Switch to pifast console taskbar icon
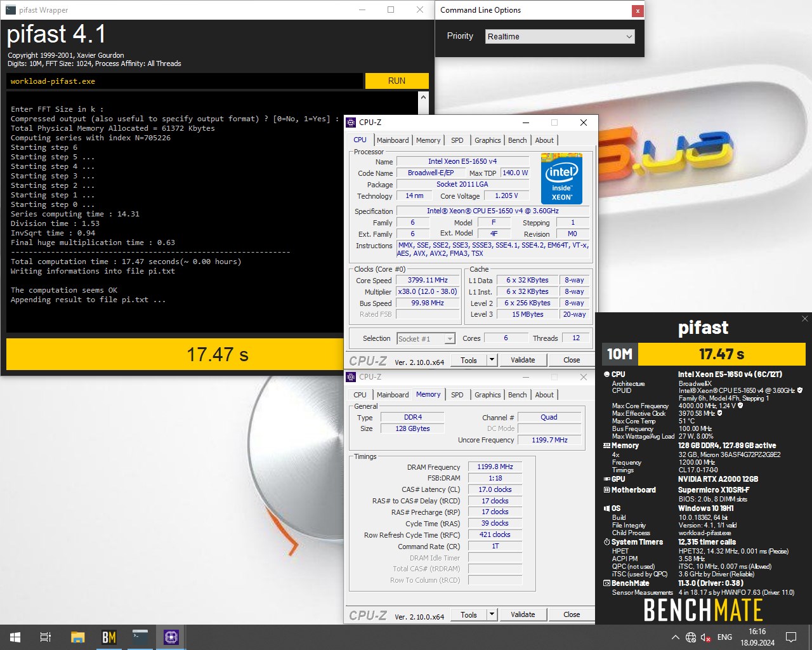Image resolution: width=812 pixels, height=650 pixels. click(140, 637)
